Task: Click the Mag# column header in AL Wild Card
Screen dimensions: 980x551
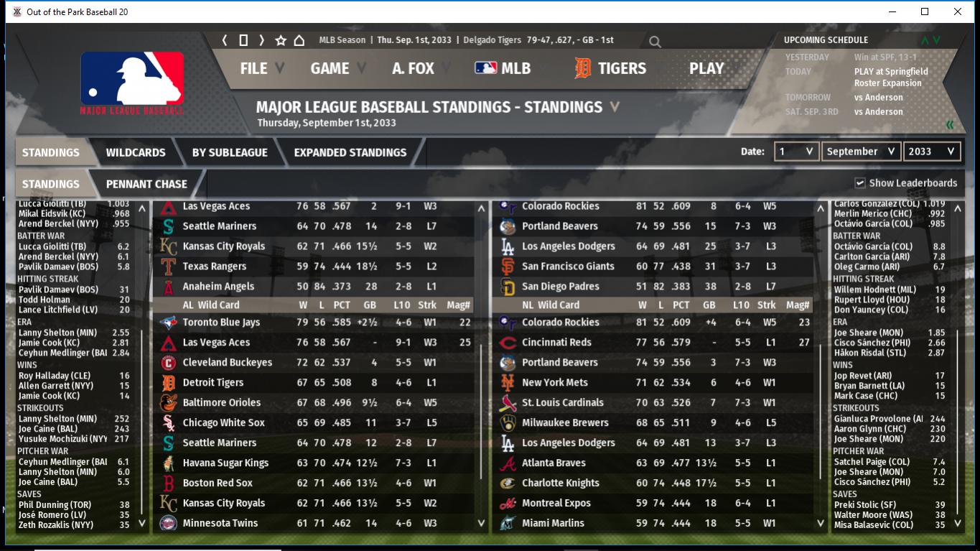Action: [458, 305]
